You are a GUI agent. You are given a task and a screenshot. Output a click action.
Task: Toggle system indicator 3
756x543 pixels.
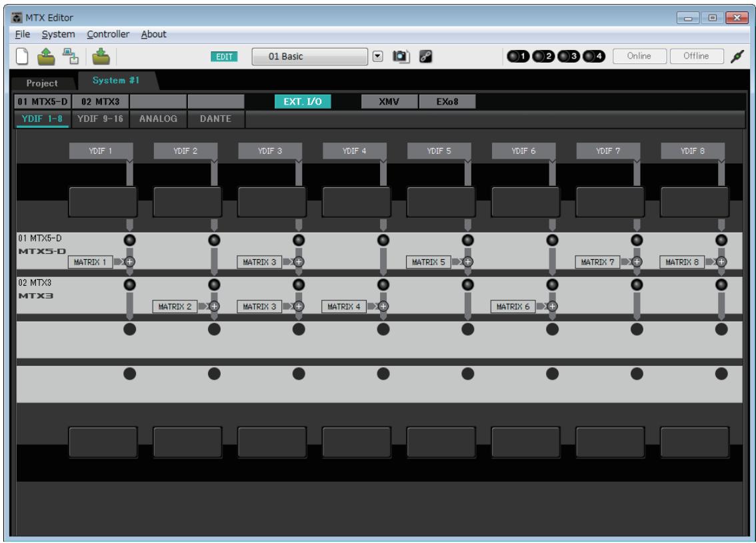click(x=569, y=57)
